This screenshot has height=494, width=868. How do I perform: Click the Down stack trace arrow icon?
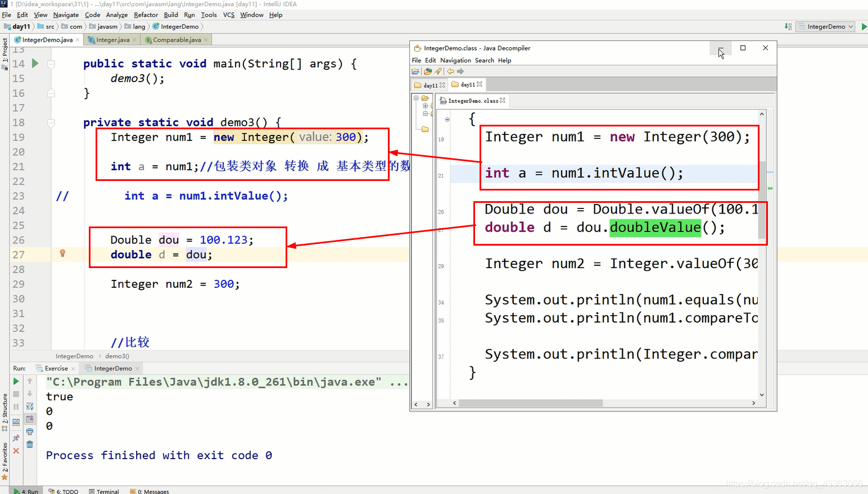30,394
